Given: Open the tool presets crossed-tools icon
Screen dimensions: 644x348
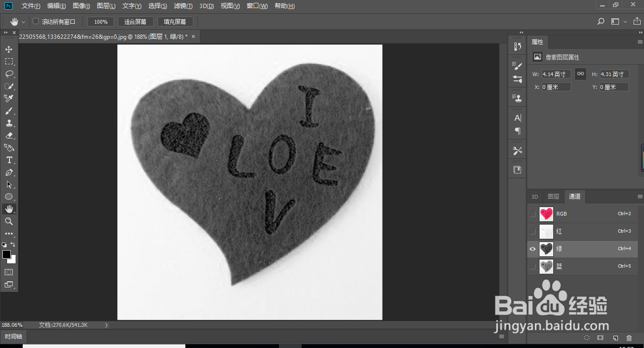Looking at the screenshot, I should click(518, 151).
